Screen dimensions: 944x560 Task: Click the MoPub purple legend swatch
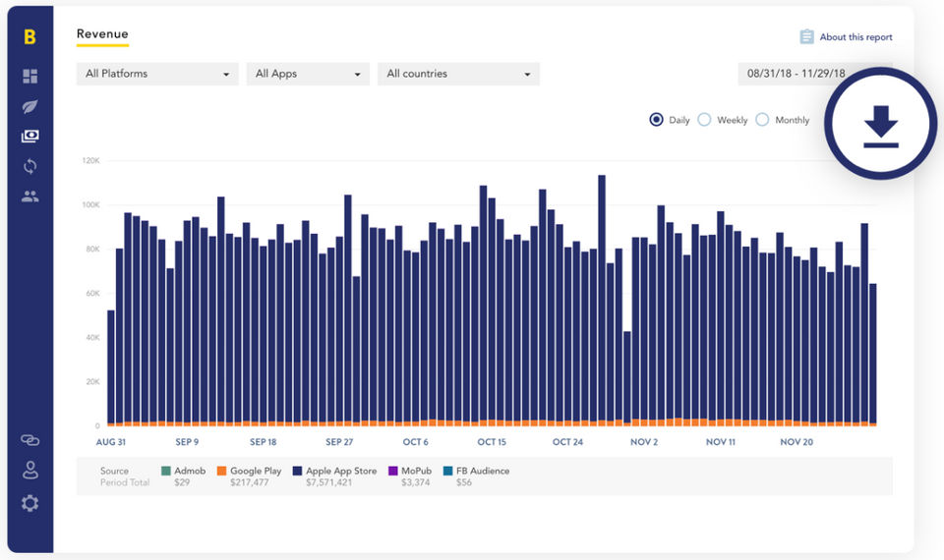click(393, 471)
